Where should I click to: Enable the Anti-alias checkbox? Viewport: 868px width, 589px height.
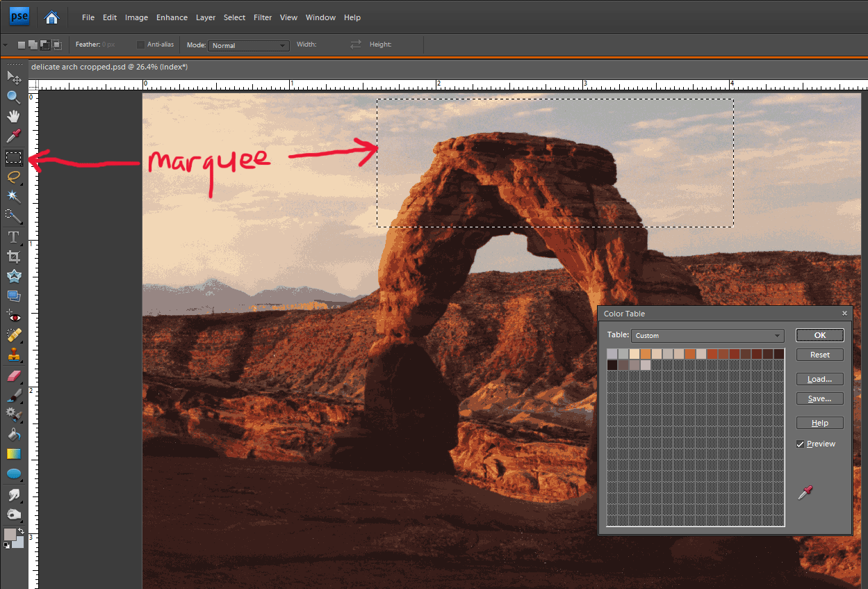click(x=141, y=45)
